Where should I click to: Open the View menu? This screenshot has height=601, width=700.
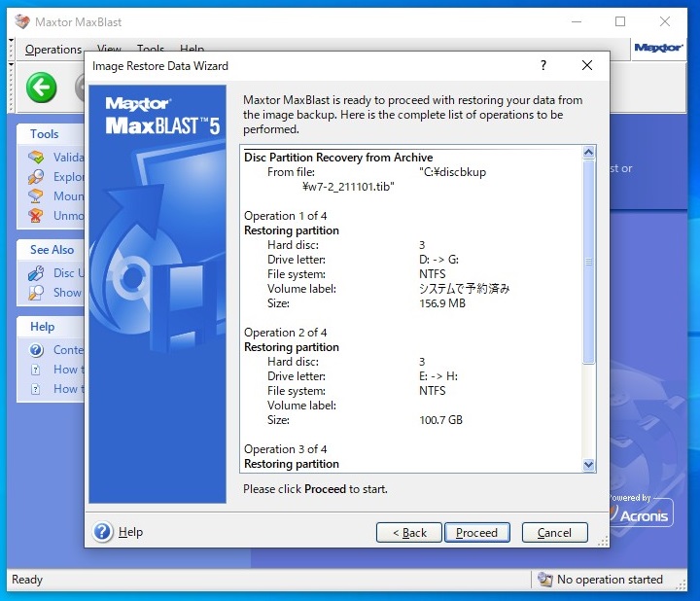coord(109,48)
